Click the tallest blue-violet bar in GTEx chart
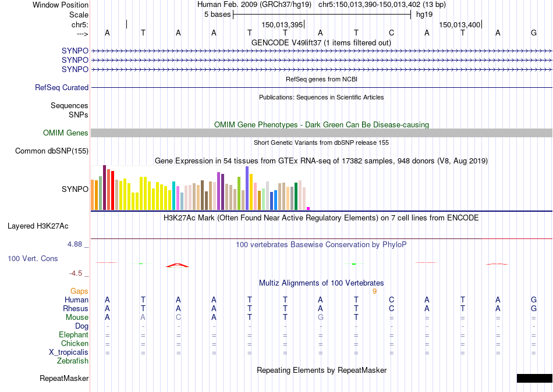 (247, 188)
